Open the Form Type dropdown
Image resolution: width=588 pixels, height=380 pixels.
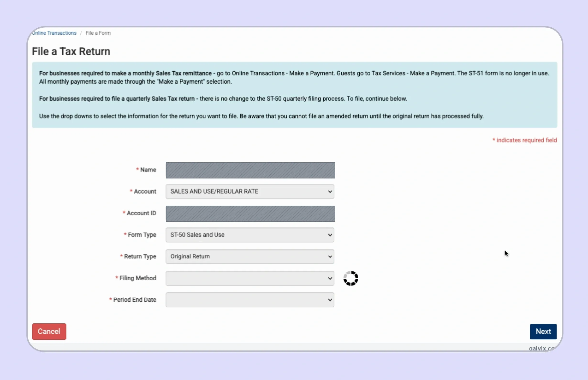pyautogui.click(x=250, y=235)
